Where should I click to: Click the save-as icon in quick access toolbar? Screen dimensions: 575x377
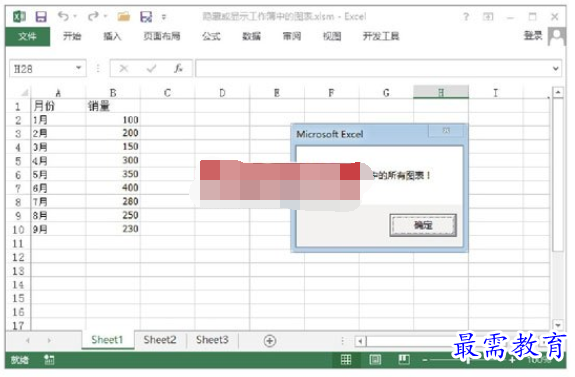click(x=146, y=17)
